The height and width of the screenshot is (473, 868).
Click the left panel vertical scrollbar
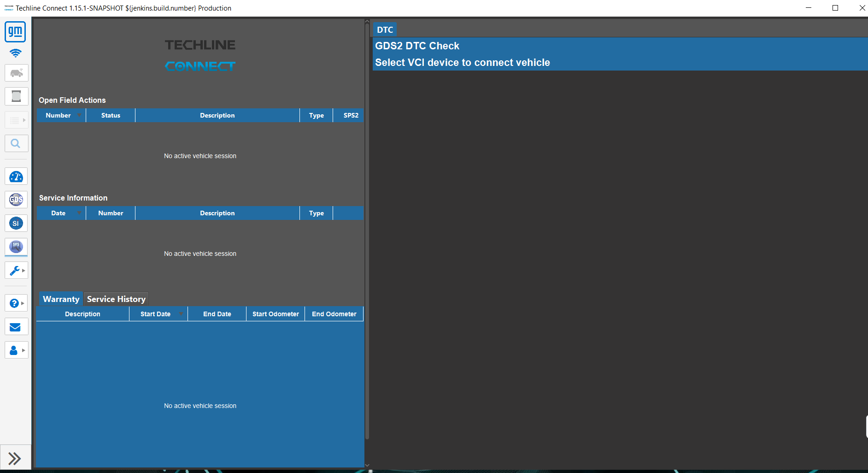[x=367, y=231]
